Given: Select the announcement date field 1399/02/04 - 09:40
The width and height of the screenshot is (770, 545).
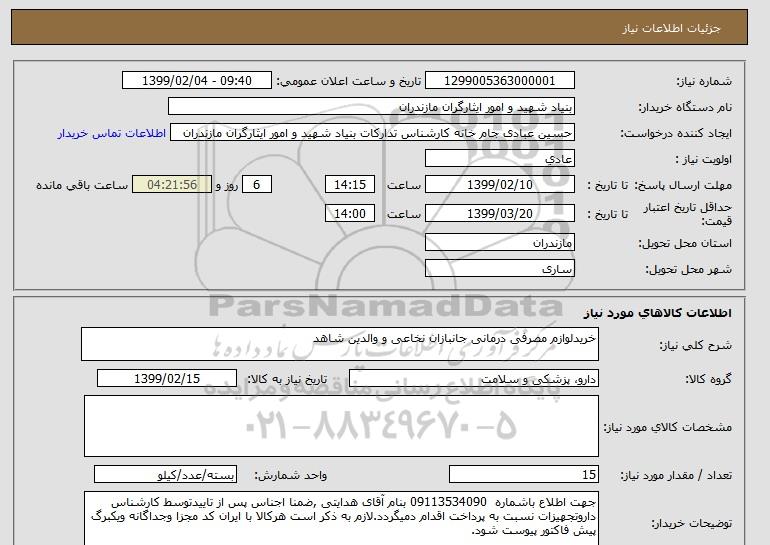Looking at the screenshot, I should (196, 81).
